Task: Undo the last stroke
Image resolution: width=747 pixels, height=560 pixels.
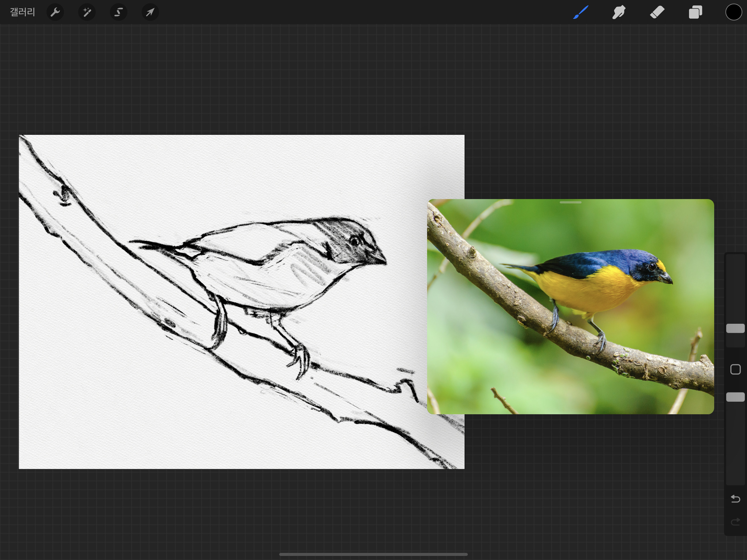Action: click(735, 498)
